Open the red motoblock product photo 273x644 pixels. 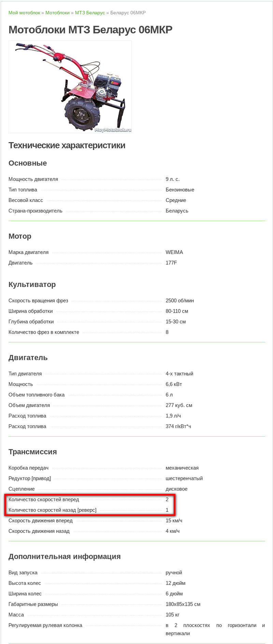point(70,87)
